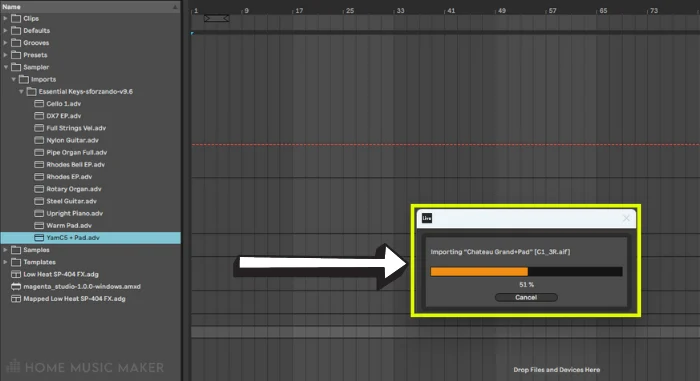Click YamC5 + Pad.adv preset icon
The width and height of the screenshot is (700, 381).
click(x=39, y=238)
